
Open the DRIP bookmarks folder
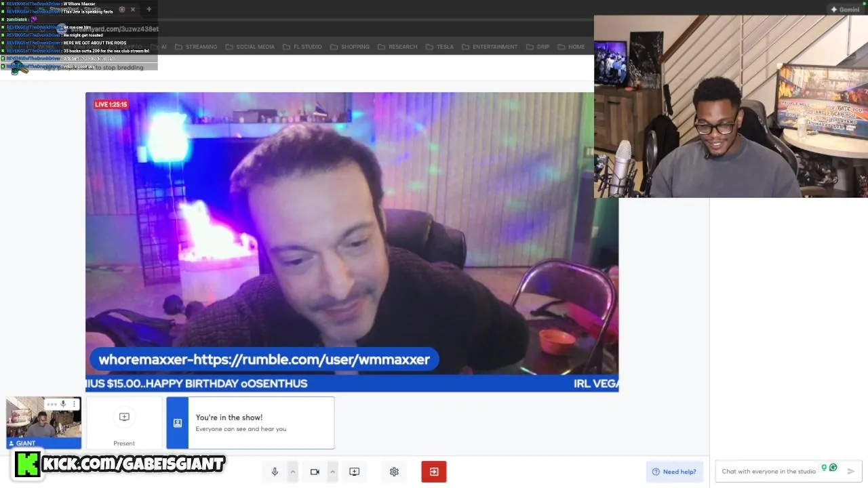(537, 47)
